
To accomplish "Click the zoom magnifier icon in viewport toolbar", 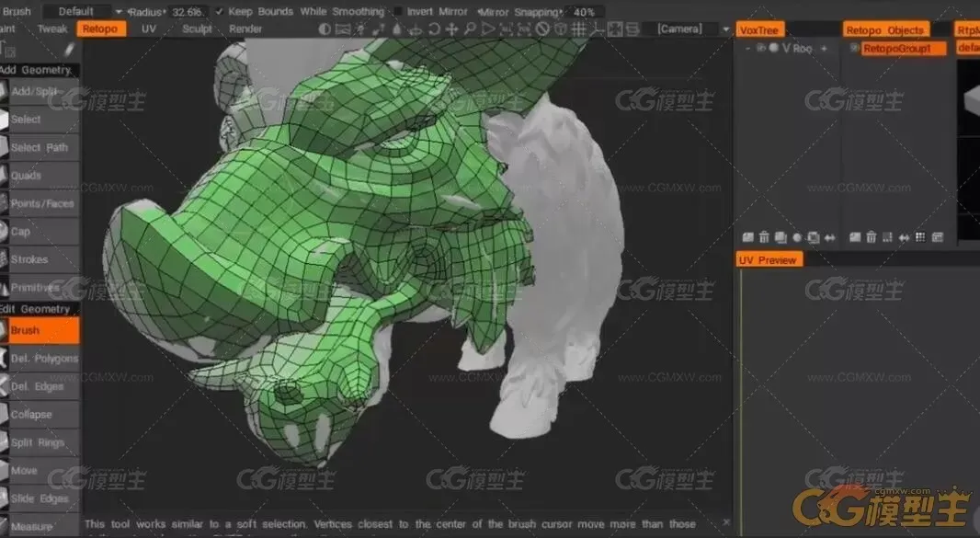I will (x=470, y=29).
